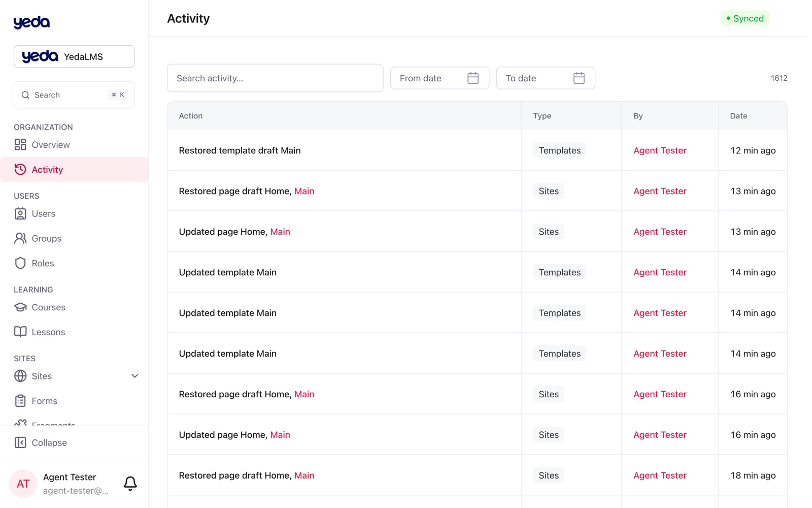This screenshot has height=508, width=812.
Task: Open Agent Tester account name
Action: 70,477
